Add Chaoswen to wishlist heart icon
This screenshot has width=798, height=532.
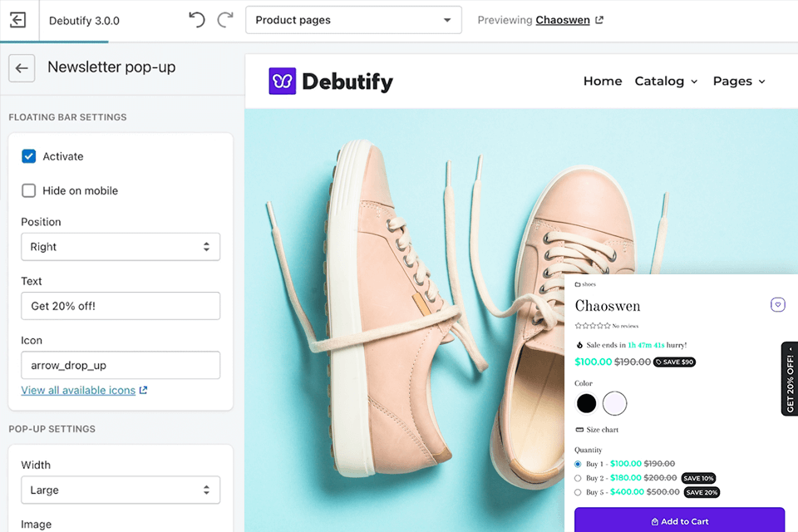(778, 304)
